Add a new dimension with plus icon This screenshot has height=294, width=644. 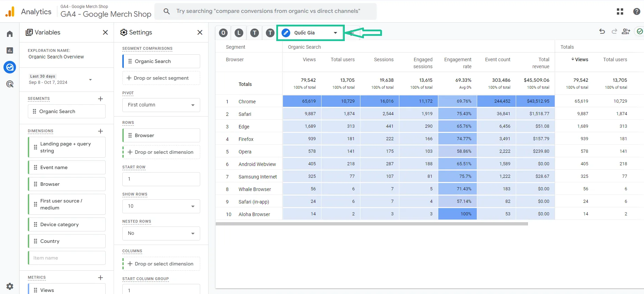click(x=100, y=131)
